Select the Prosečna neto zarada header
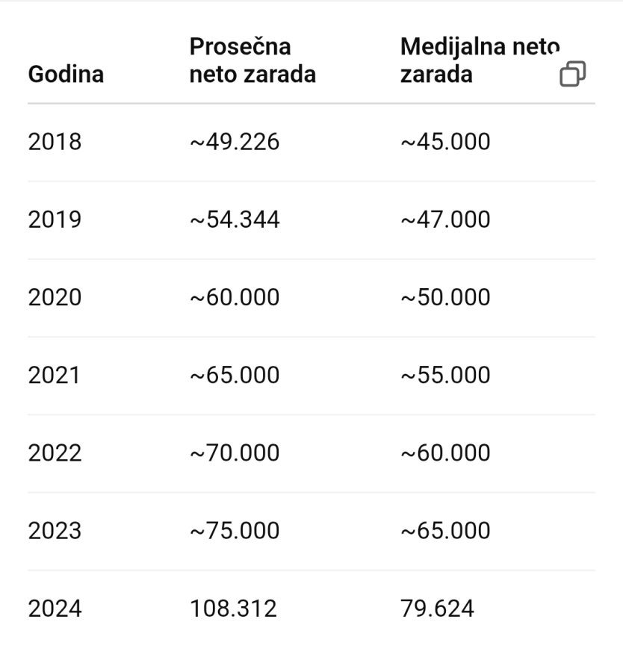This screenshot has width=623, height=672. [x=252, y=60]
